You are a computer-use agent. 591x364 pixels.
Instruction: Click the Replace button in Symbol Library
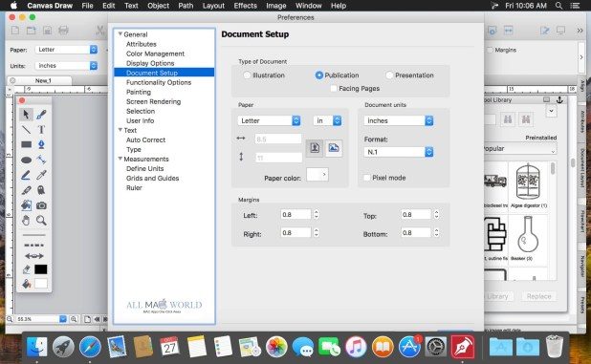click(539, 296)
